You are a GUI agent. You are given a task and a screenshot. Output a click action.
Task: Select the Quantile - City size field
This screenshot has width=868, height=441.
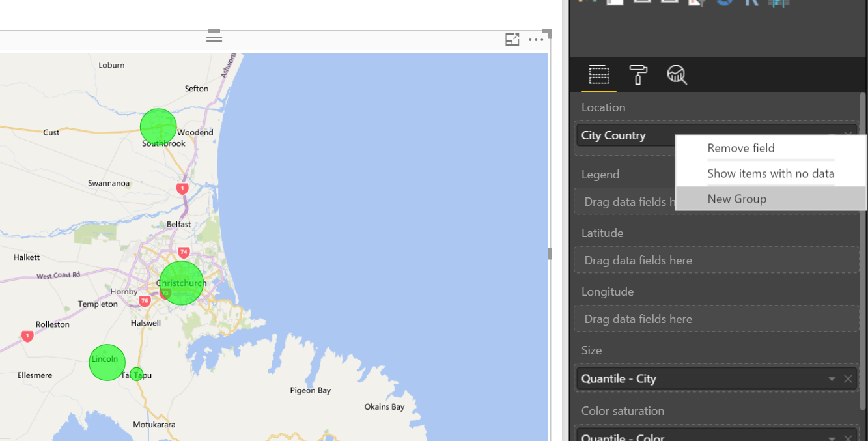coord(716,379)
